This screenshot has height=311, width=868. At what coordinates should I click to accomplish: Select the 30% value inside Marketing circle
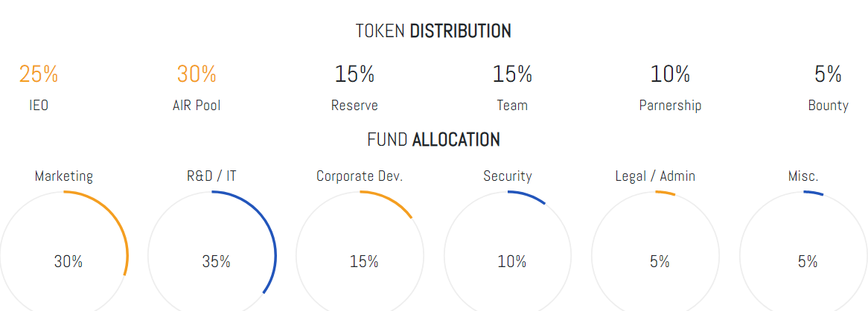coord(68,262)
